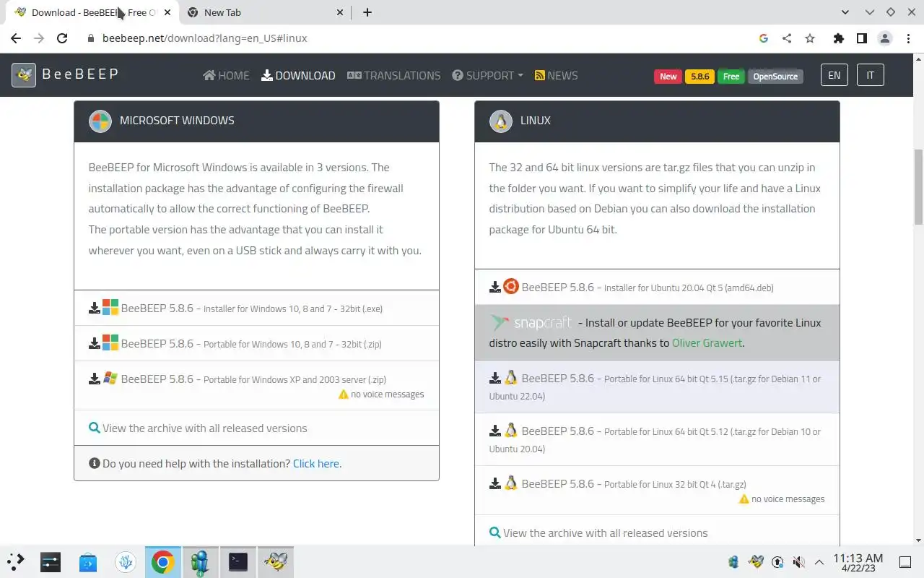Download Windows 32bit installer (.exe)

click(x=256, y=308)
